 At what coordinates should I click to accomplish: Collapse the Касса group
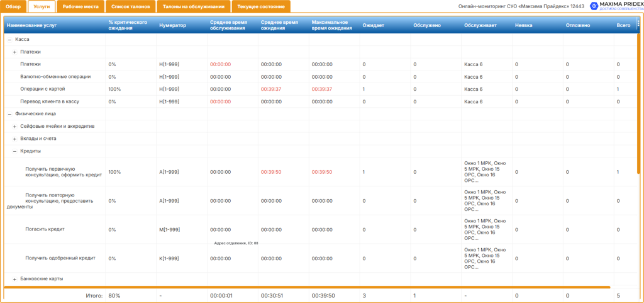point(9,40)
